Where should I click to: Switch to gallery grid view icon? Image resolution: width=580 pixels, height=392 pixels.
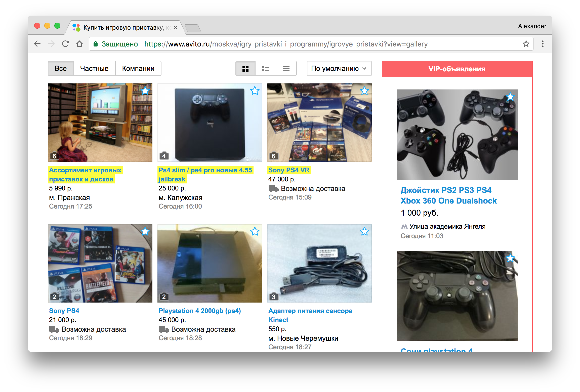[245, 69]
